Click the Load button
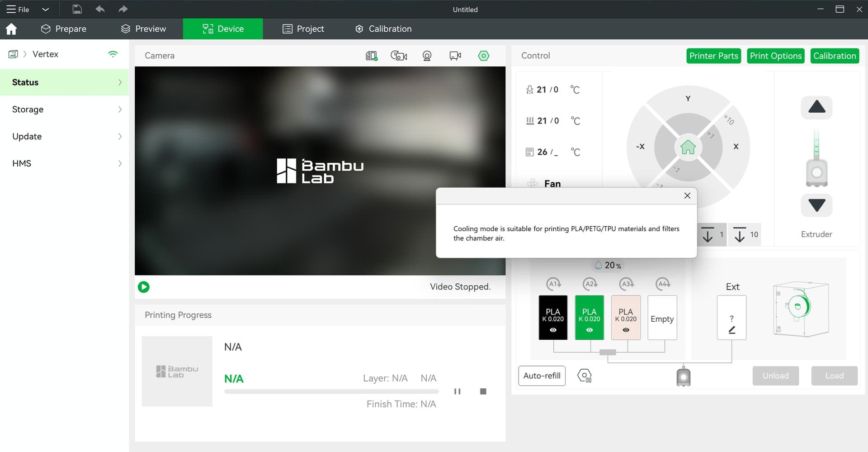868x452 pixels. [x=834, y=376]
